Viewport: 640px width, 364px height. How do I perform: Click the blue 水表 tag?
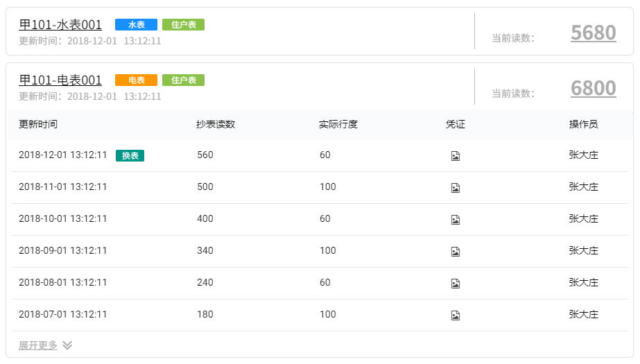point(136,25)
